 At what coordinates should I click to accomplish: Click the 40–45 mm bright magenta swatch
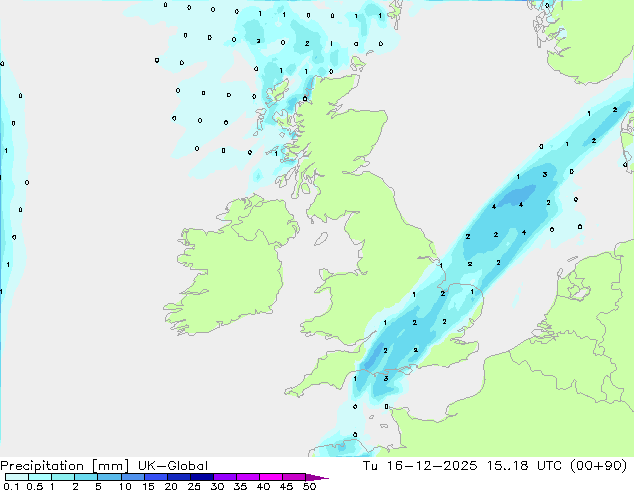271,477
